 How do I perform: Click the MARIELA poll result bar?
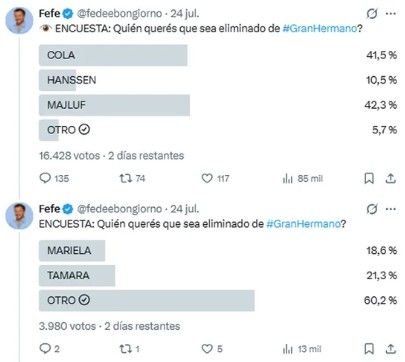click(72, 250)
